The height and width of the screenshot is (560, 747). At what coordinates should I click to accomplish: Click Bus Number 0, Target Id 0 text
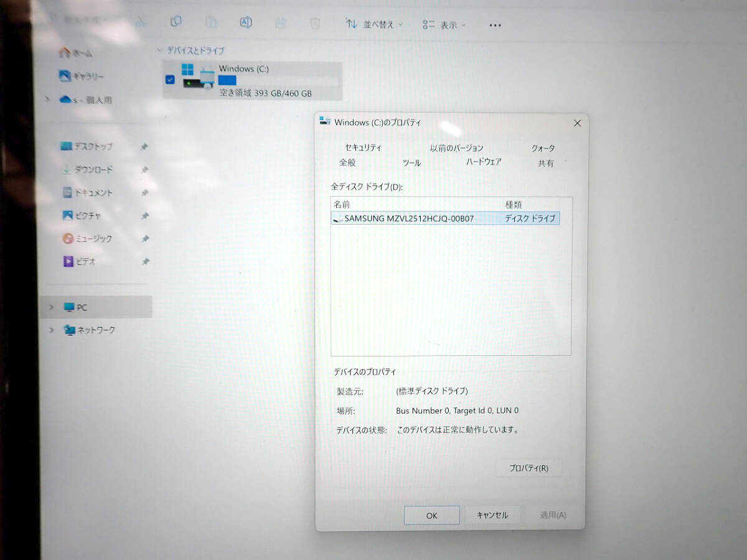457,411
